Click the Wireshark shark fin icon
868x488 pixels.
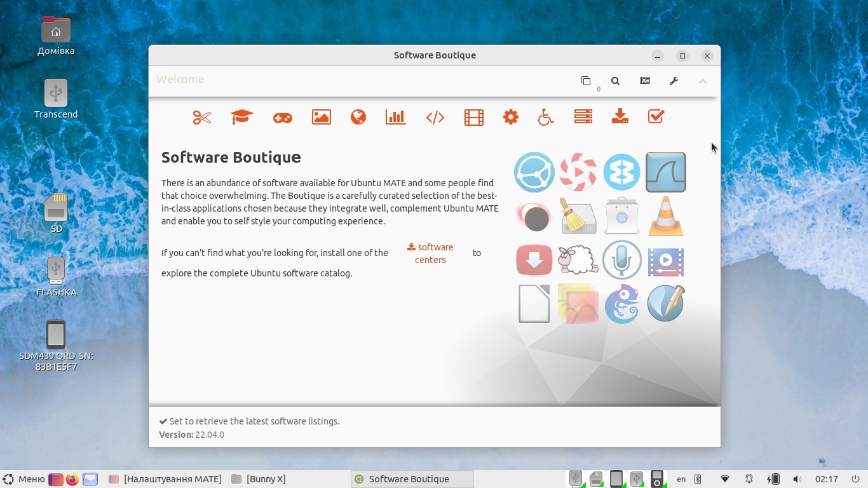666,172
